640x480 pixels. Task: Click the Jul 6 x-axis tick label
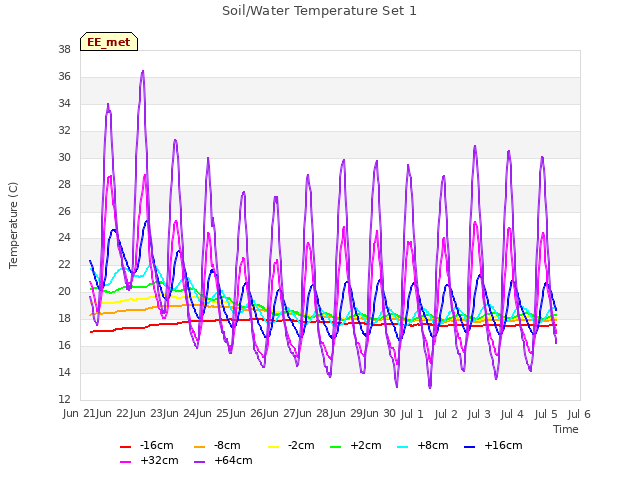579,414
